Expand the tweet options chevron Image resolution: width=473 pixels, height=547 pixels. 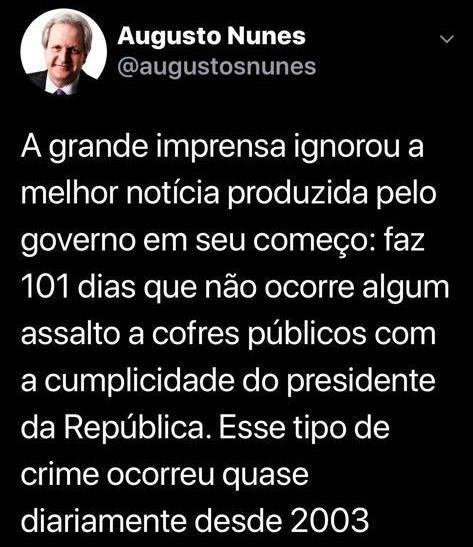(x=447, y=39)
